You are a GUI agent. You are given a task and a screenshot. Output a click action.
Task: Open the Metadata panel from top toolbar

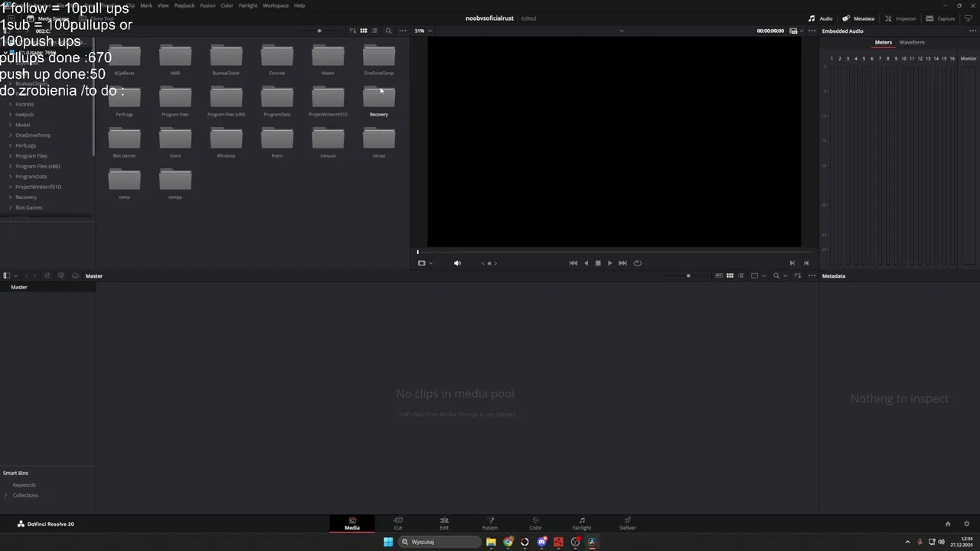click(x=858, y=18)
